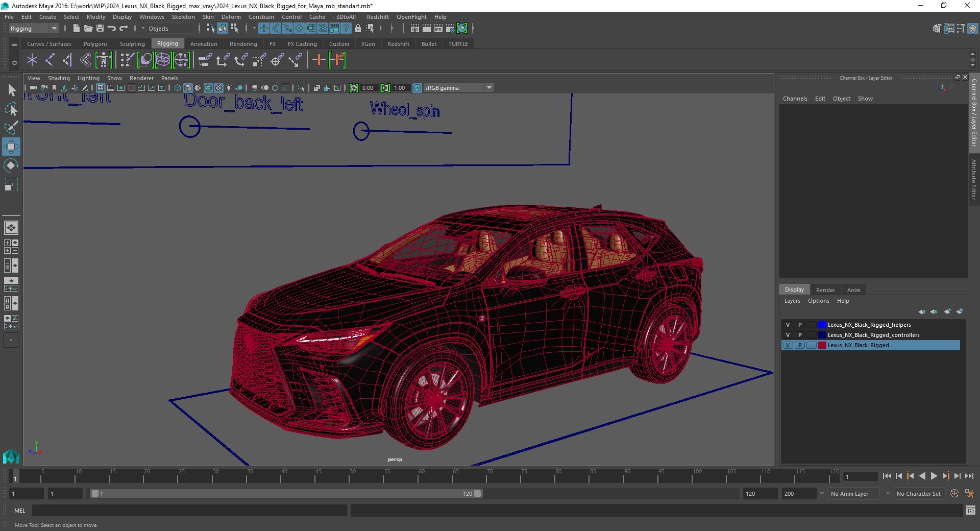Toggle viewport grid display
980x531 pixels.
tap(101, 88)
